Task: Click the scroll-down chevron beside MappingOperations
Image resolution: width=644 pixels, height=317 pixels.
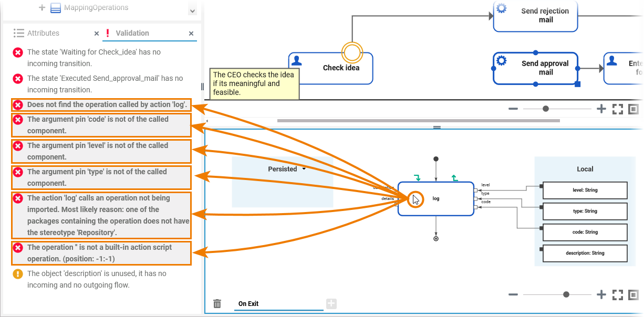Action: coord(192,10)
